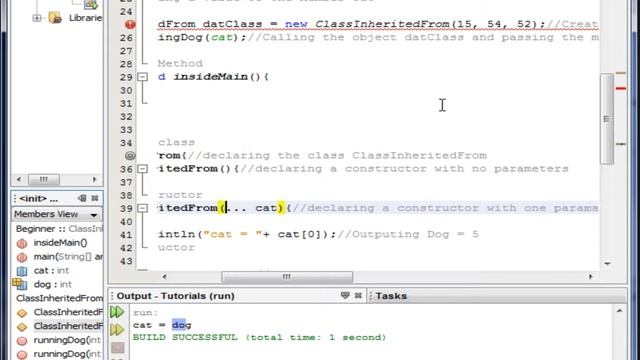Click line number 39 in the gutter
640x360 pixels.
point(126,209)
